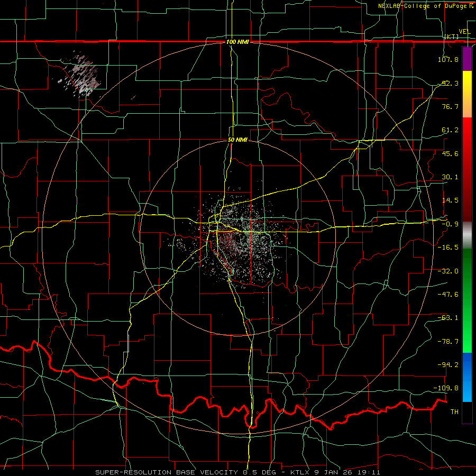Select the -109.8 velocity scale value
The height and width of the screenshot is (476, 476).
coord(446,388)
